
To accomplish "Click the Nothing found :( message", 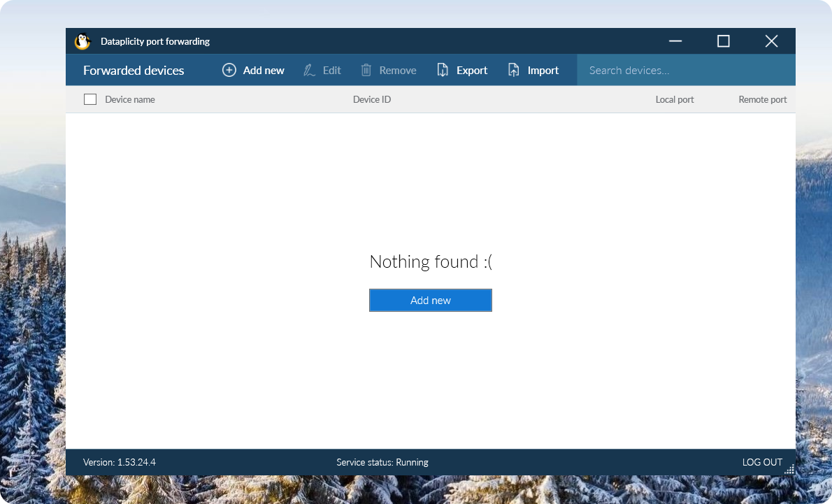I will [x=431, y=261].
